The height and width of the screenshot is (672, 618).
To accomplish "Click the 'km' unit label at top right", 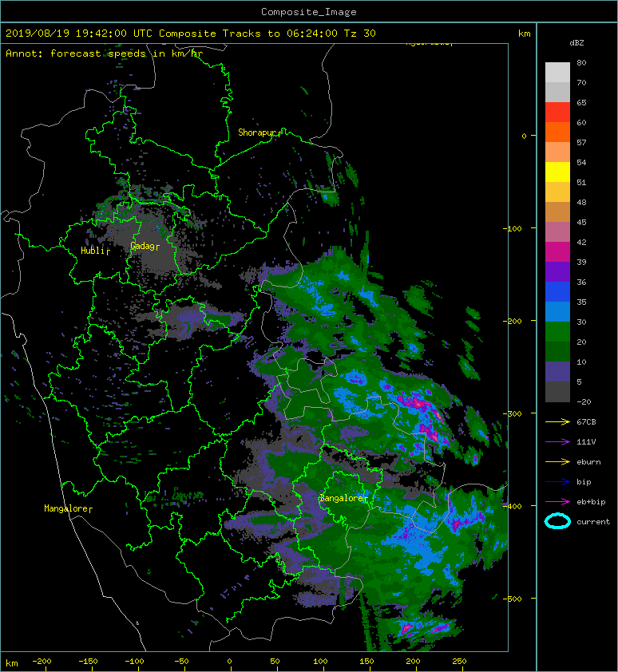I will [524, 34].
